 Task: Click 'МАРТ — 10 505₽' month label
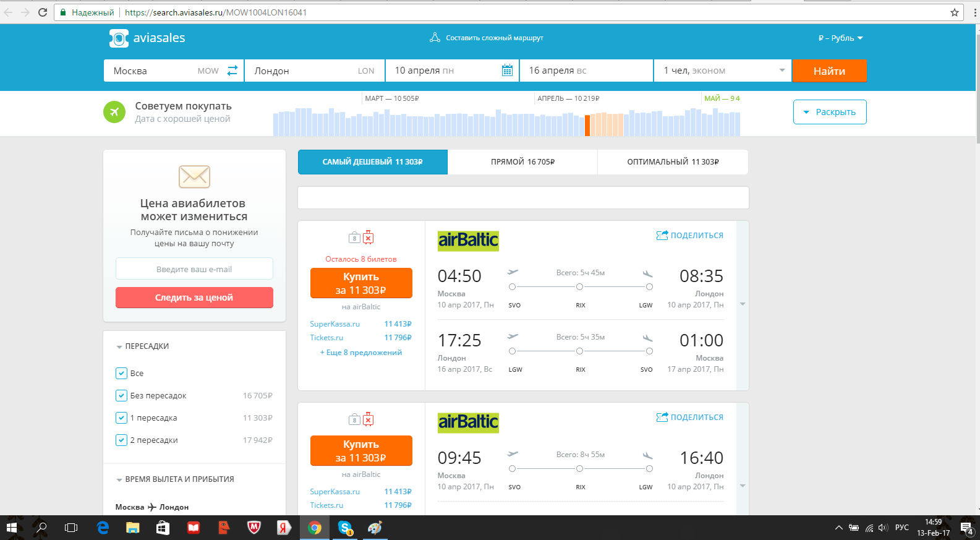(x=392, y=98)
